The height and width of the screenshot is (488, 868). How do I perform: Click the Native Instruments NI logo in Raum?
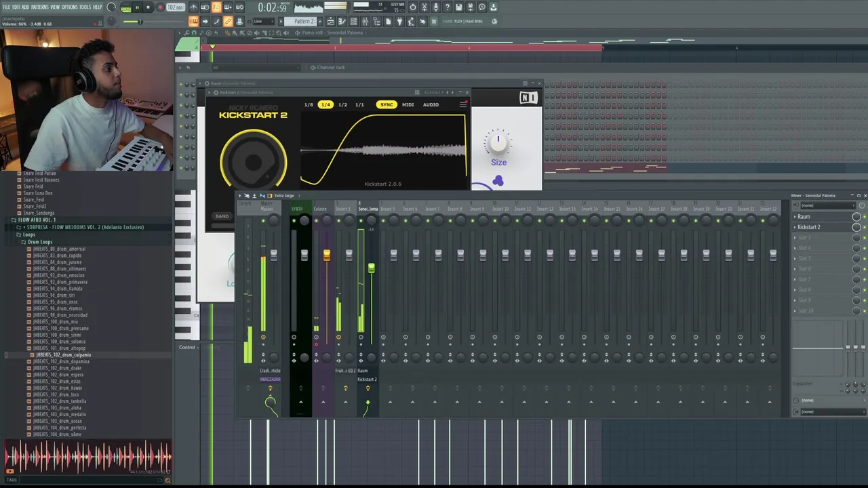pyautogui.click(x=528, y=98)
